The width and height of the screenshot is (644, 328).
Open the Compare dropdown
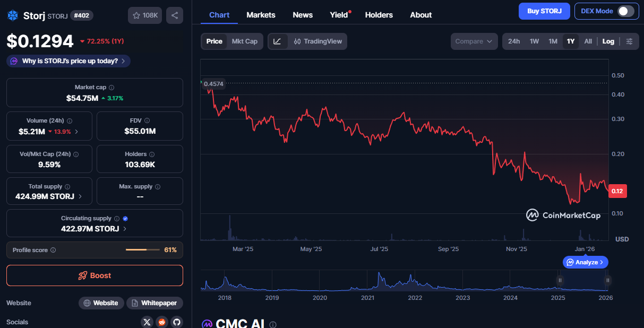[x=474, y=41]
